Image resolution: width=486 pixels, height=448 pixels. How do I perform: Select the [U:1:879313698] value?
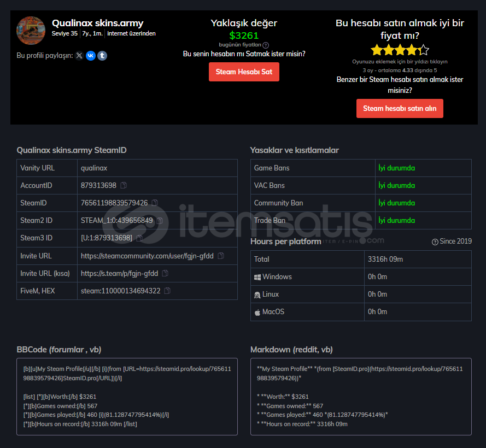107,238
